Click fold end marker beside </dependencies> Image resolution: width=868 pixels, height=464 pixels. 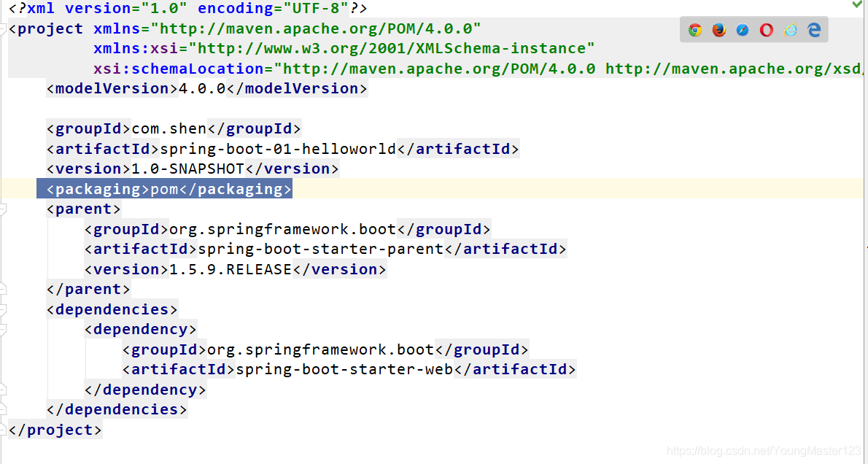pyautogui.click(x=3, y=410)
